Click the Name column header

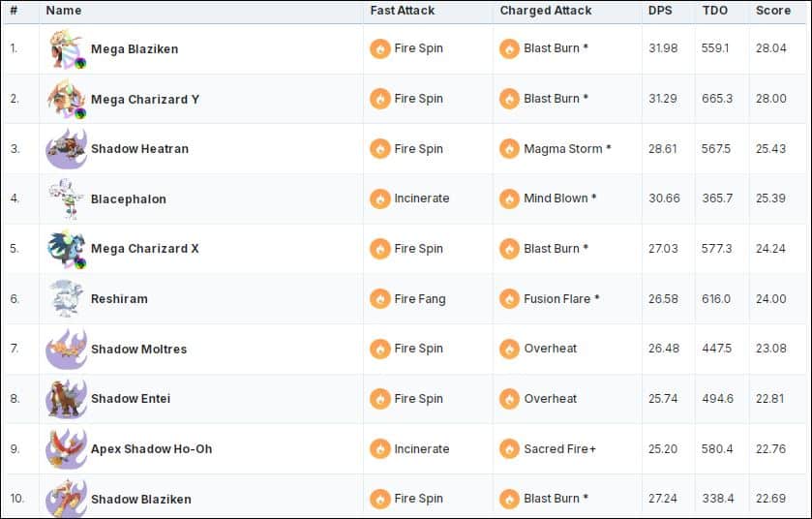[x=64, y=11]
